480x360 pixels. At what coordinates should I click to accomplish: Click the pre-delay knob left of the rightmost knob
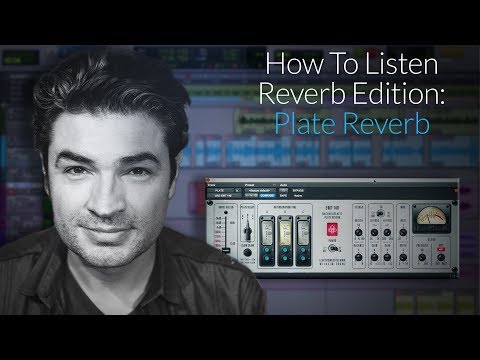422,257
